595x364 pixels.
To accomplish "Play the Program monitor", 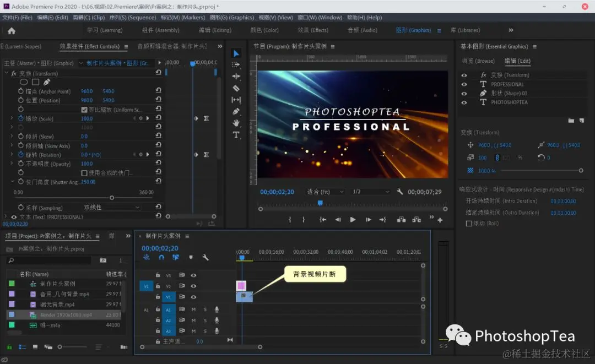I will pos(353,220).
